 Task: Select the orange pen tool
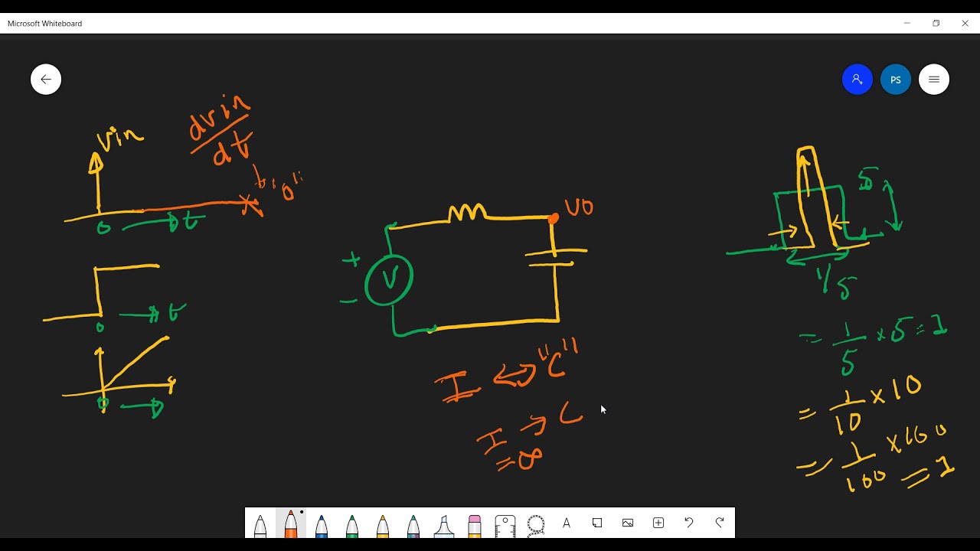coord(291,524)
